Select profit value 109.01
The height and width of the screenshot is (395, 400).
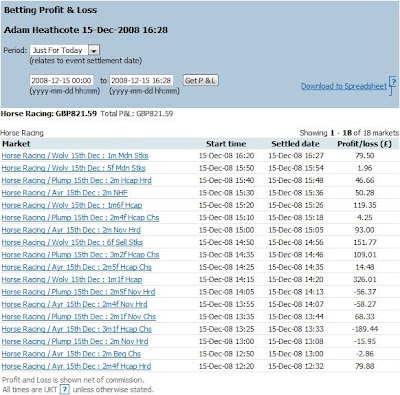point(365,255)
